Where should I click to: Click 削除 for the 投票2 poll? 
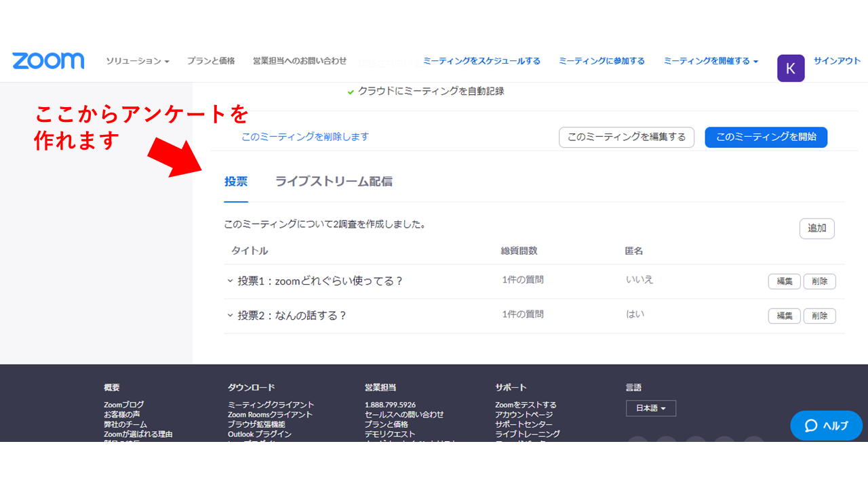coord(820,316)
